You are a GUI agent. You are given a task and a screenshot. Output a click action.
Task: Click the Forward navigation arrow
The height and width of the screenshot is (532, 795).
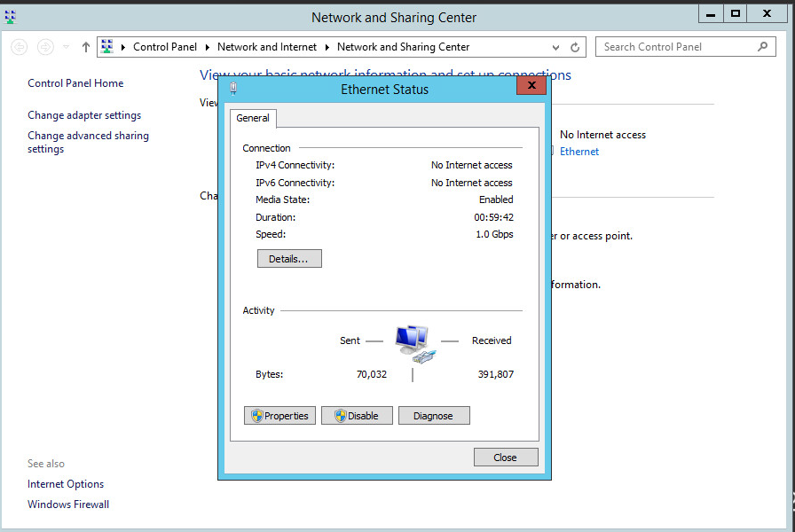pos(45,47)
